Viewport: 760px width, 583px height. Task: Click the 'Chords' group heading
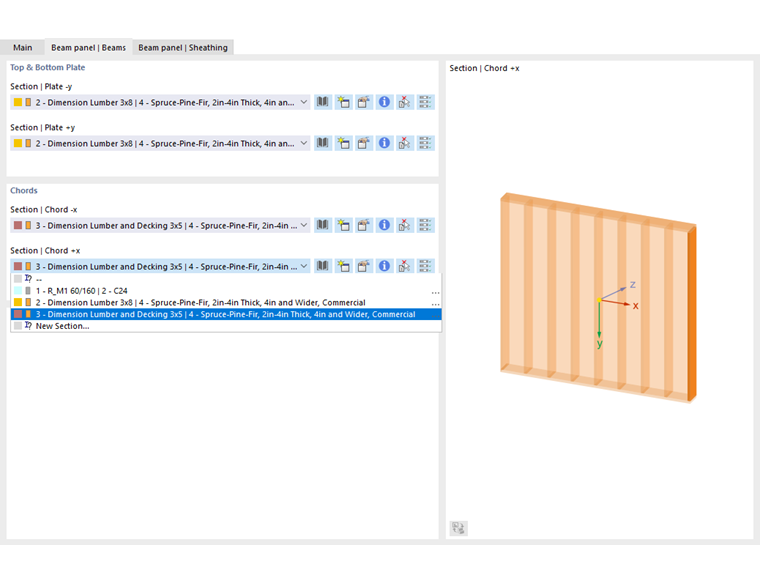24,190
